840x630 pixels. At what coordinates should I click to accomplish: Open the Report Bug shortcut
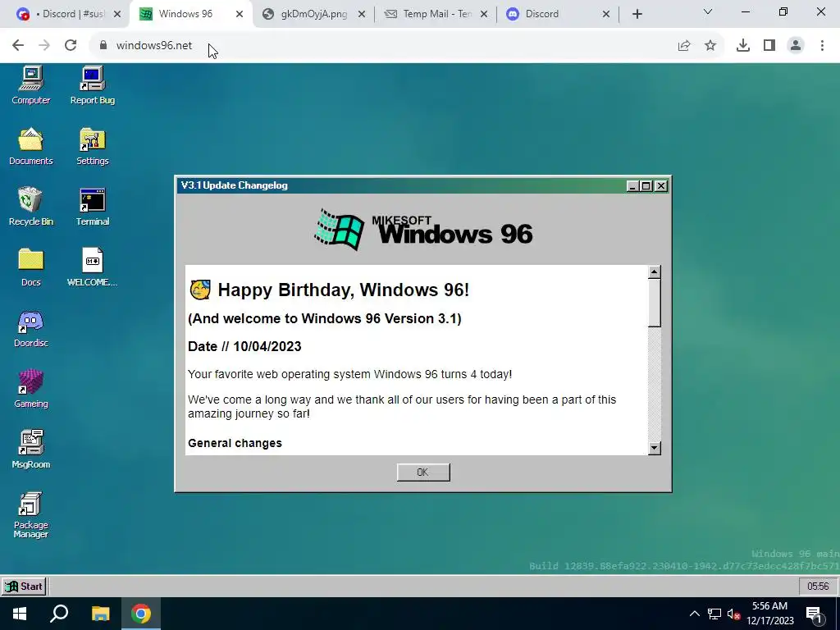[x=92, y=85]
